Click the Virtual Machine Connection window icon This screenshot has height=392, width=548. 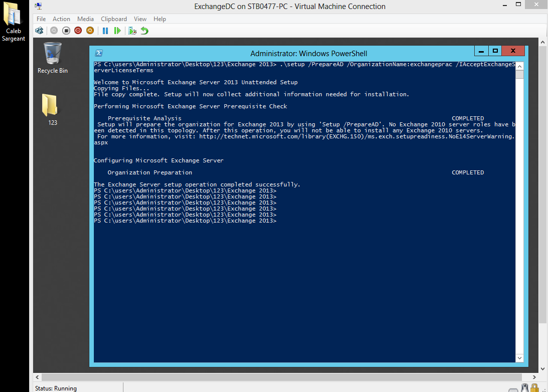39,6
